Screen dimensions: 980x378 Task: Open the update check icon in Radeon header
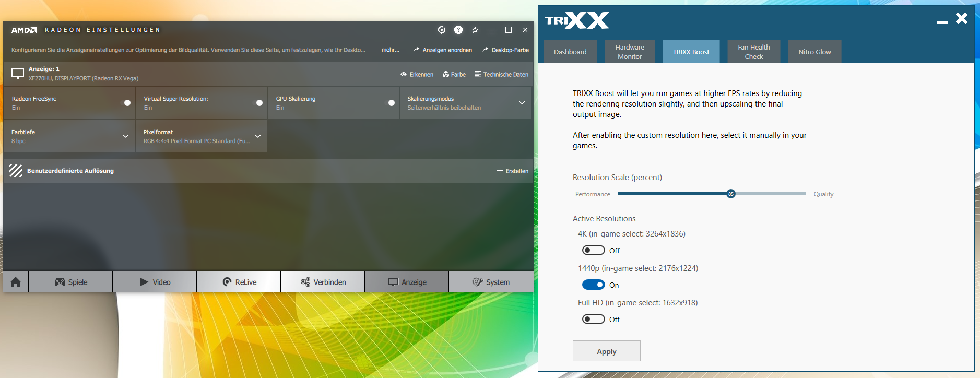pos(442,30)
